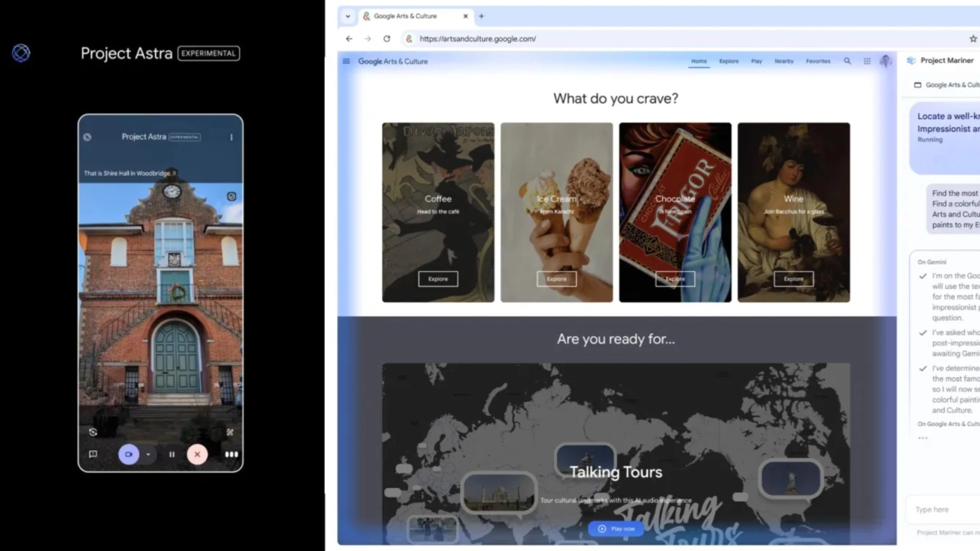Toggle the video camera button in Astra
Image resolution: width=980 pixels, height=551 pixels.
[128, 454]
